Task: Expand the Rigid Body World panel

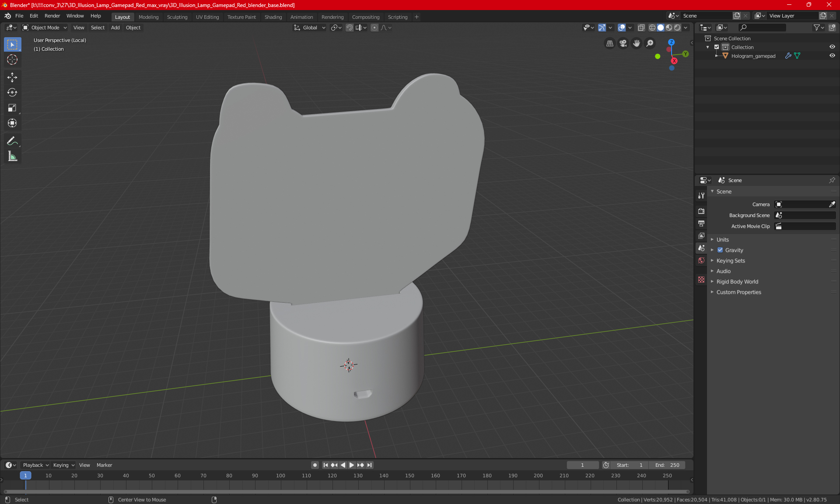Action: click(737, 282)
